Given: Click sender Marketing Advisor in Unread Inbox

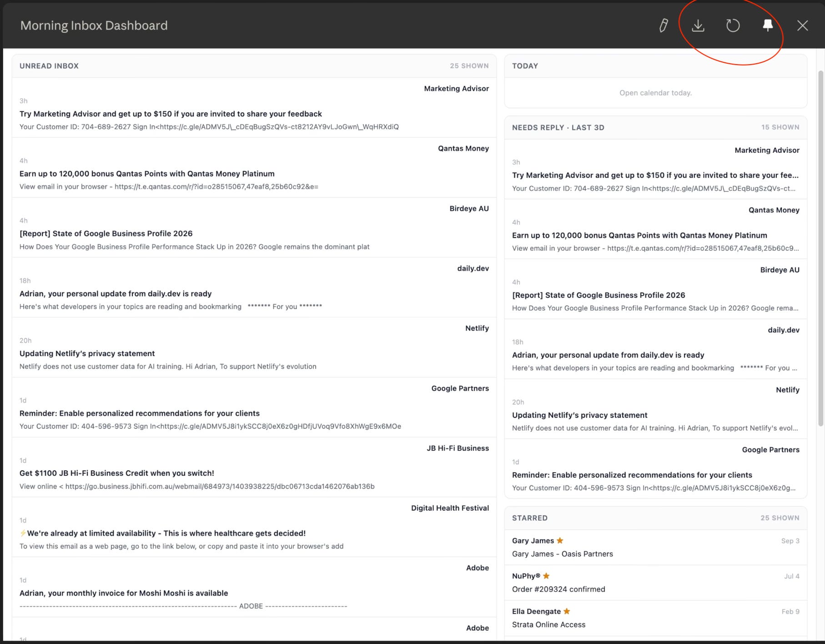Looking at the screenshot, I should tap(456, 89).
